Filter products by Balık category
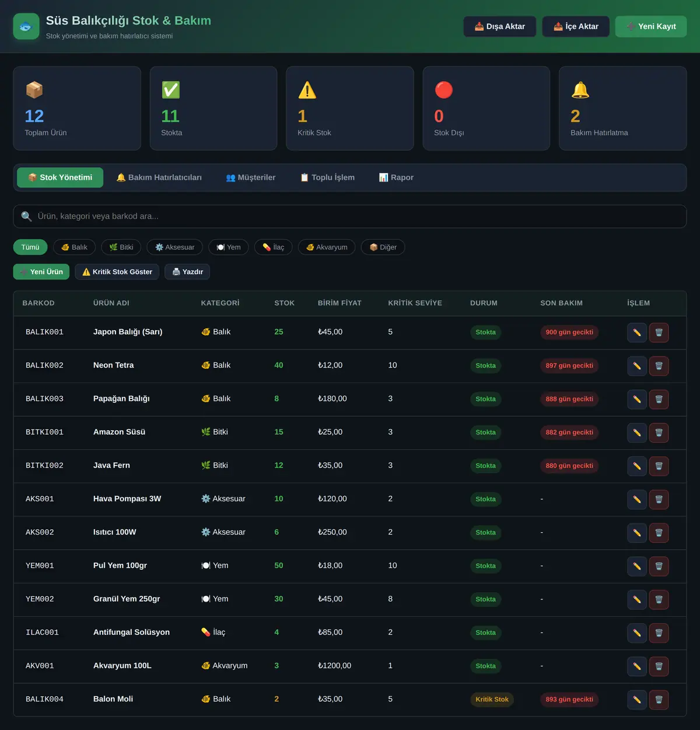Image resolution: width=700 pixels, height=730 pixels. [x=74, y=247]
